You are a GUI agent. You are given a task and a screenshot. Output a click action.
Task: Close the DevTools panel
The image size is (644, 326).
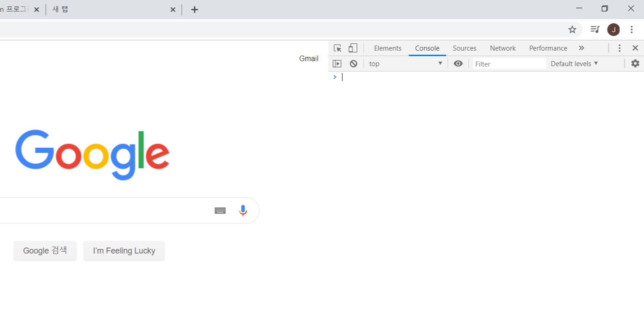pyautogui.click(x=635, y=48)
